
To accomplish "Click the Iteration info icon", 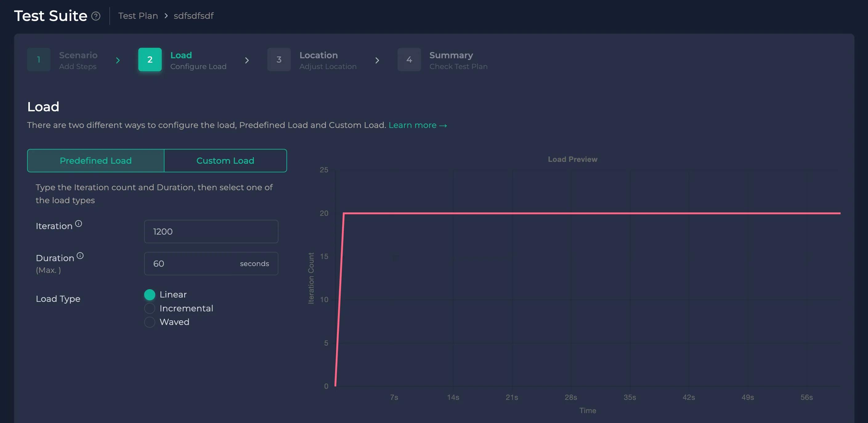I will tap(79, 223).
